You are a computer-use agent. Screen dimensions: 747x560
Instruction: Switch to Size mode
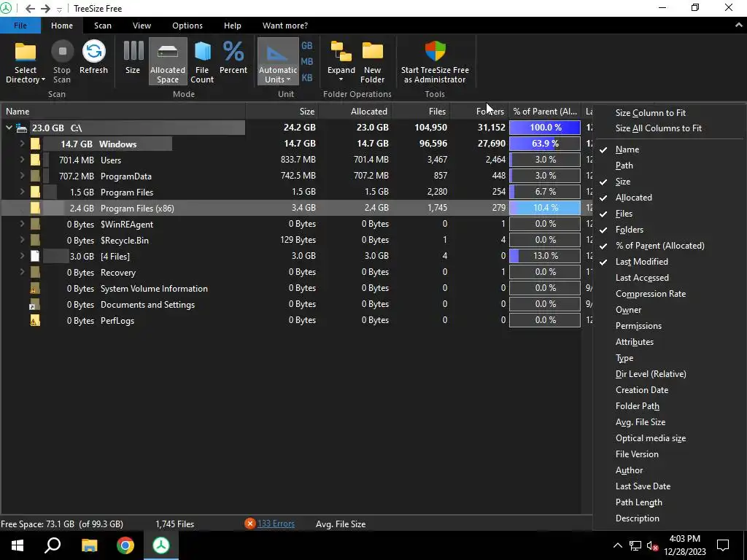tap(133, 58)
